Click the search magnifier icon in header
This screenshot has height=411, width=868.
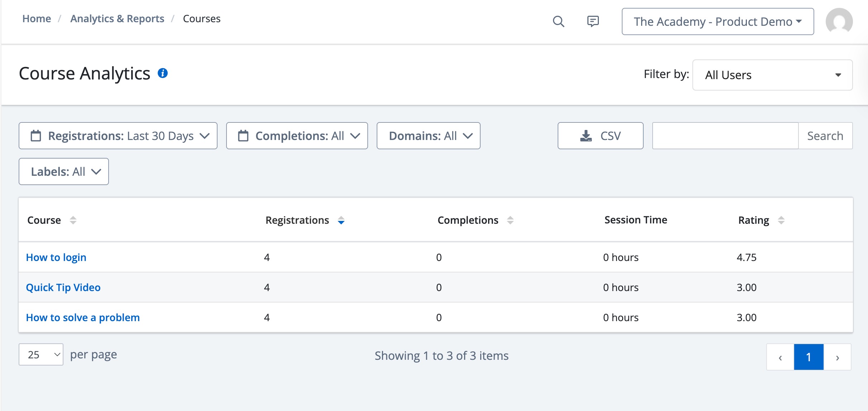[x=558, y=21]
